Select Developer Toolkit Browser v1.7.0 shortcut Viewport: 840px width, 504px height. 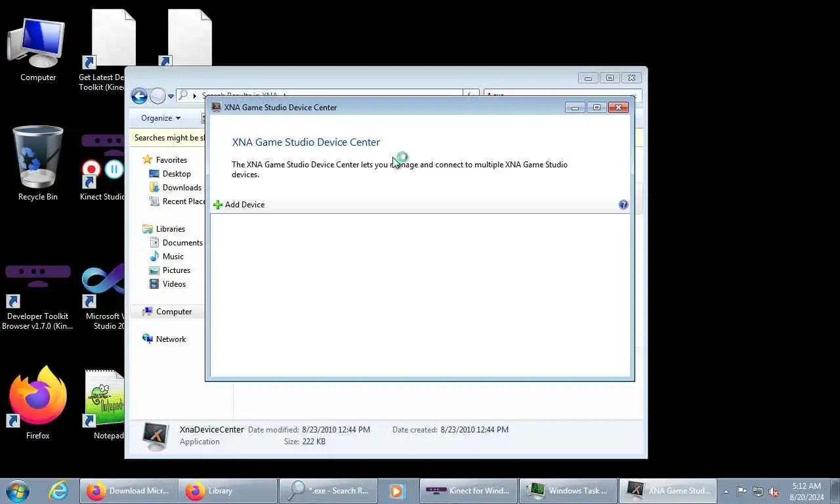[x=37, y=295]
